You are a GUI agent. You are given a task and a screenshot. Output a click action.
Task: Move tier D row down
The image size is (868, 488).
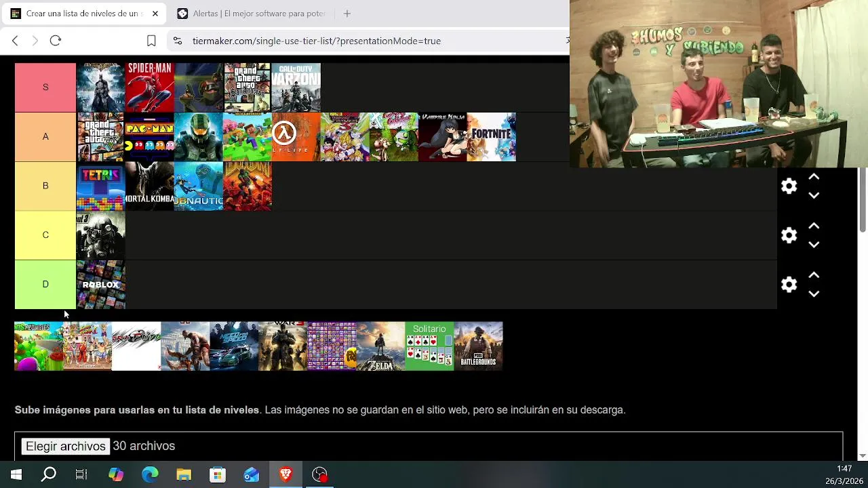tap(814, 293)
